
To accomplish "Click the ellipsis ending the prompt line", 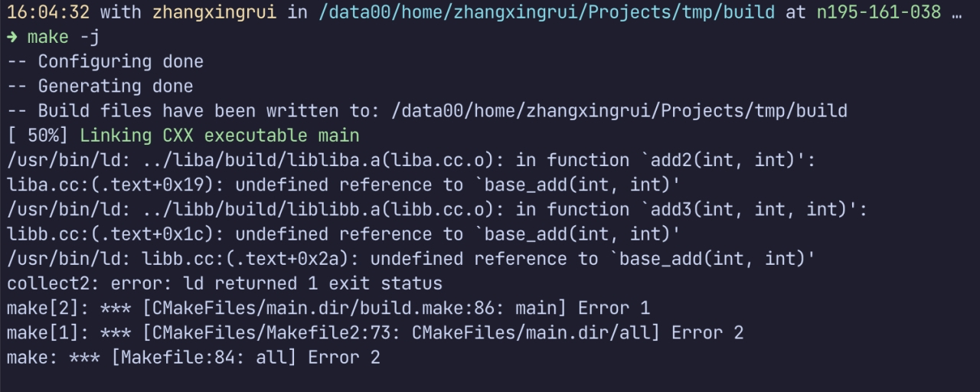I will coord(955,13).
